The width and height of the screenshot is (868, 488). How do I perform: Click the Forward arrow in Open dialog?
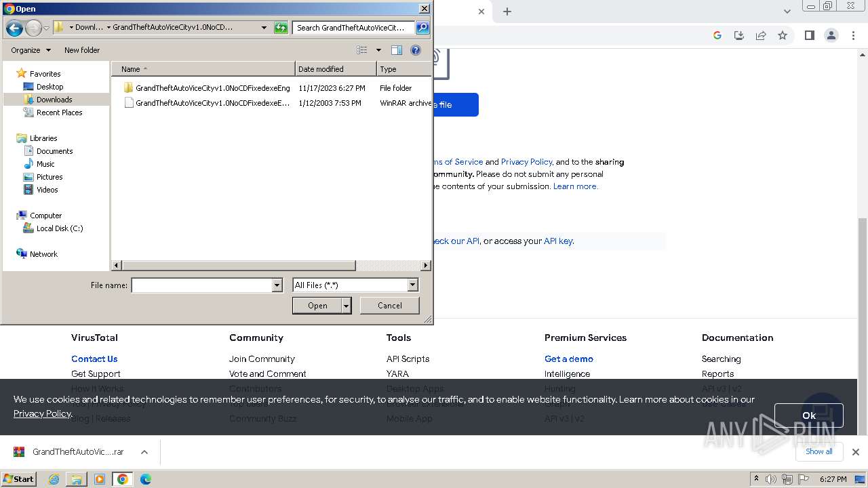(33, 28)
